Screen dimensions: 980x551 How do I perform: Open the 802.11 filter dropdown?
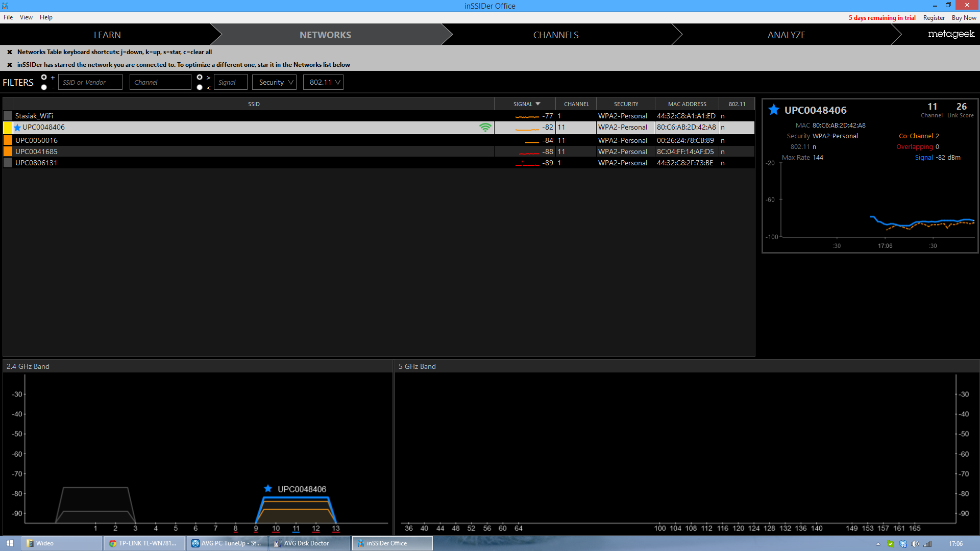[323, 82]
